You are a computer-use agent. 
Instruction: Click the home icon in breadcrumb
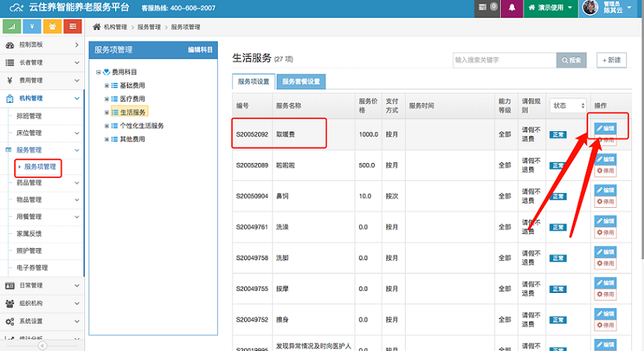[x=96, y=27]
